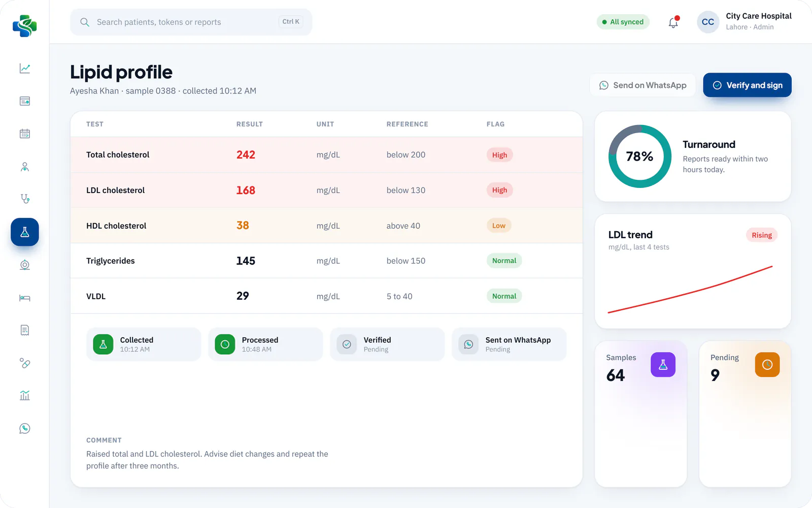
Task: Open the stethoscope doctors icon in sidebar
Action: point(25,199)
